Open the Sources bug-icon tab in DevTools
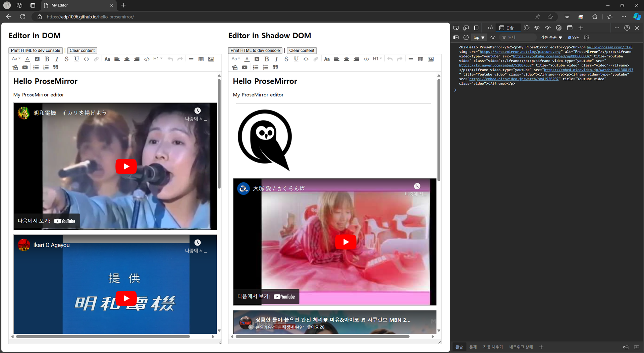644x353 pixels. [527, 28]
